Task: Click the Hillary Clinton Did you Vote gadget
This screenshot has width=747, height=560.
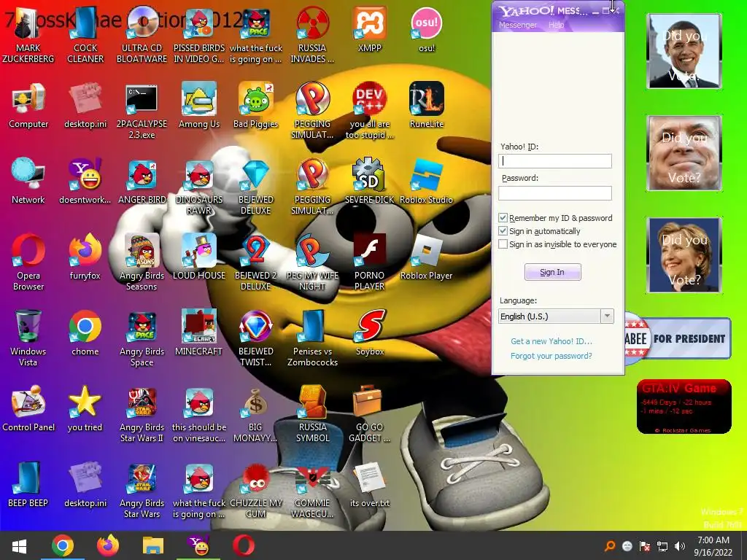Action: [684, 254]
